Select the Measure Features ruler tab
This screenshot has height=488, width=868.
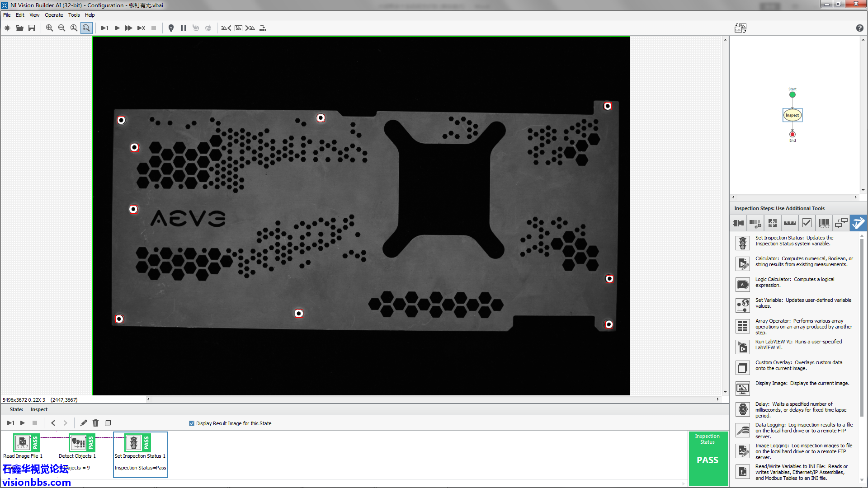pyautogui.click(x=790, y=223)
